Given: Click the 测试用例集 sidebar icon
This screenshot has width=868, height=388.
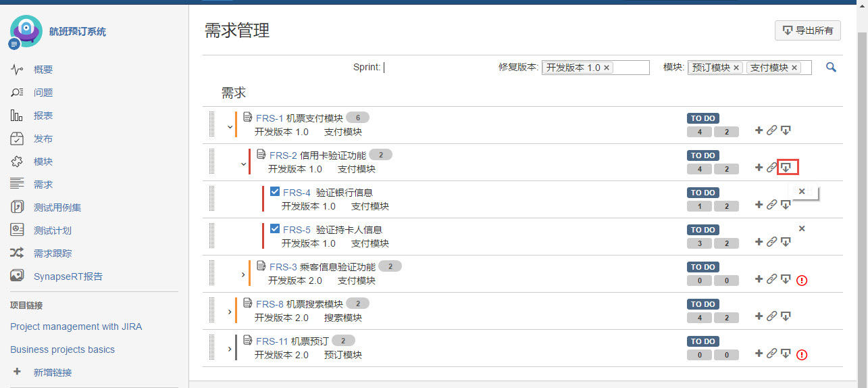Looking at the screenshot, I should 18,207.
